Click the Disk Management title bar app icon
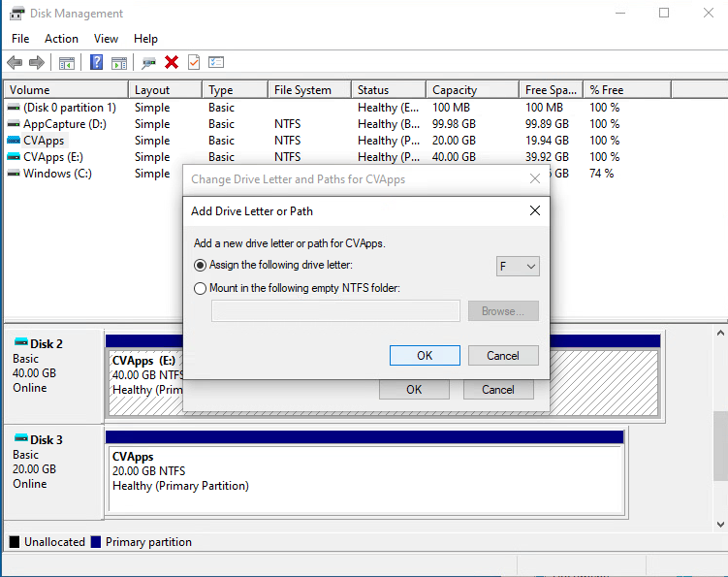The height and width of the screenshot is (577, 728). pos(16,13)
